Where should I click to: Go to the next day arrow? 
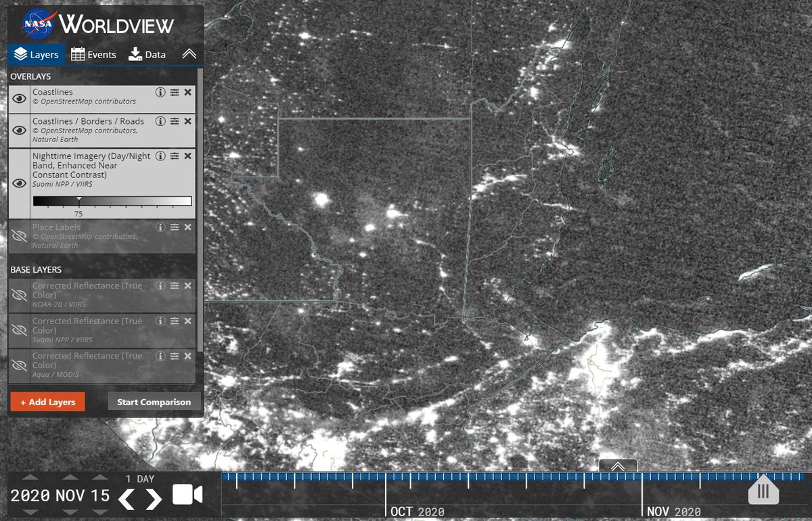point(154,499)
